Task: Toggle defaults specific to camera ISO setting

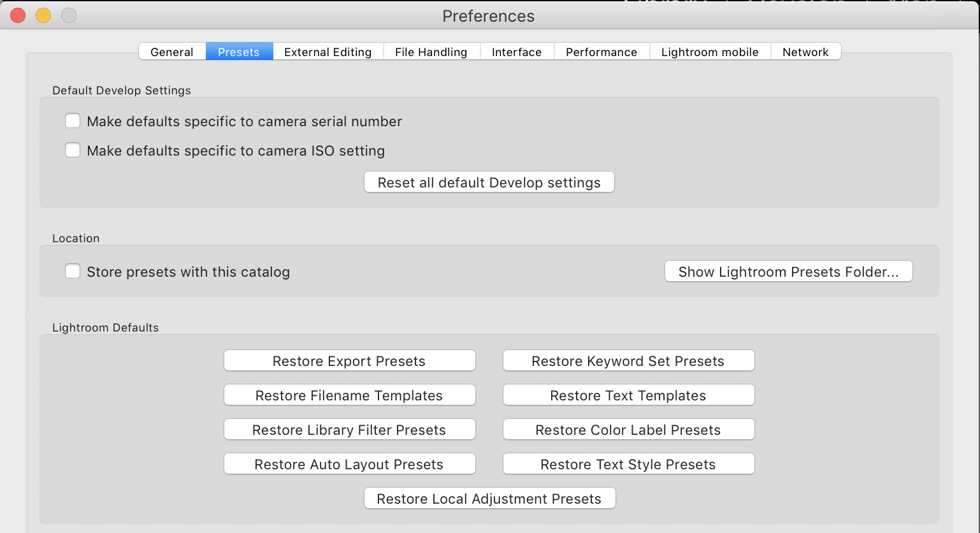Action: (73, 150)
